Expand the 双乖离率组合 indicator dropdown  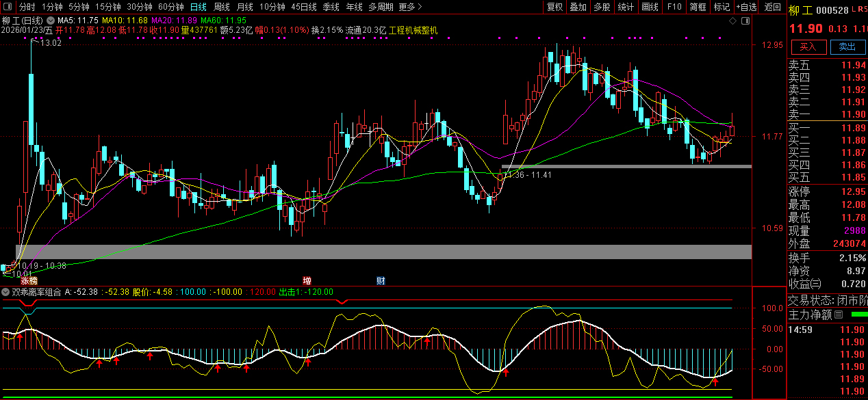click(7, 292)
